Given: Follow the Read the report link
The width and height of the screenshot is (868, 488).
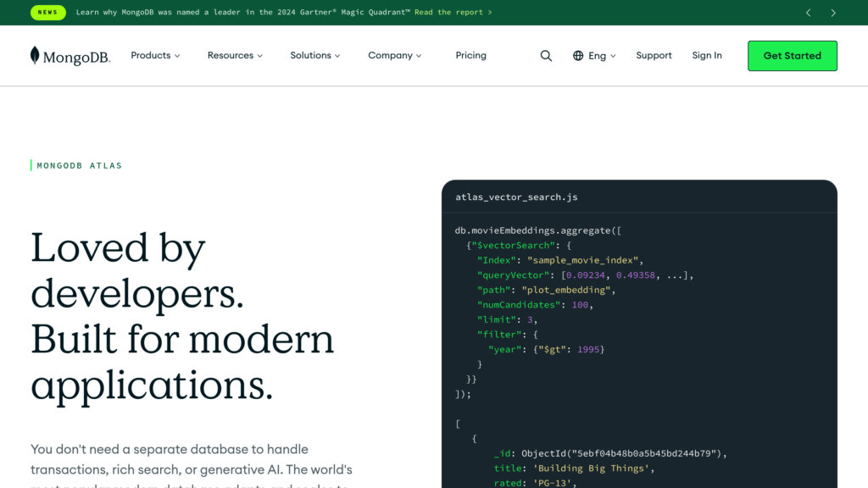Looking at the screenshot, I should pyautogui.click(x=453, y=13).
